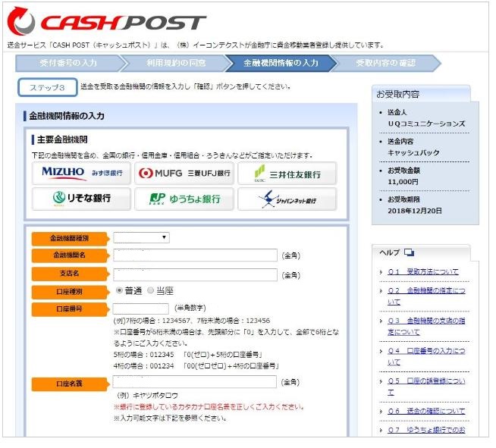The height and width of the screenshot is (448, 496).
Task: Open the 金融機関種別 dropdown
Action: point(141,238)
